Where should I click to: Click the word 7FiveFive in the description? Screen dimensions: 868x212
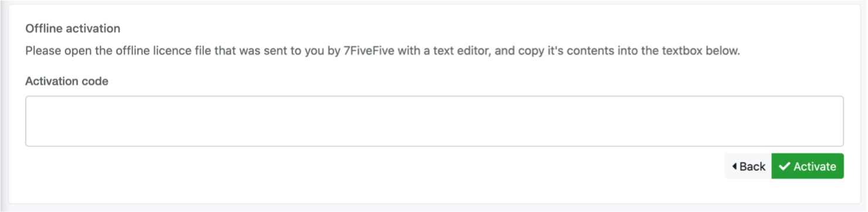(x=369, y=51)
